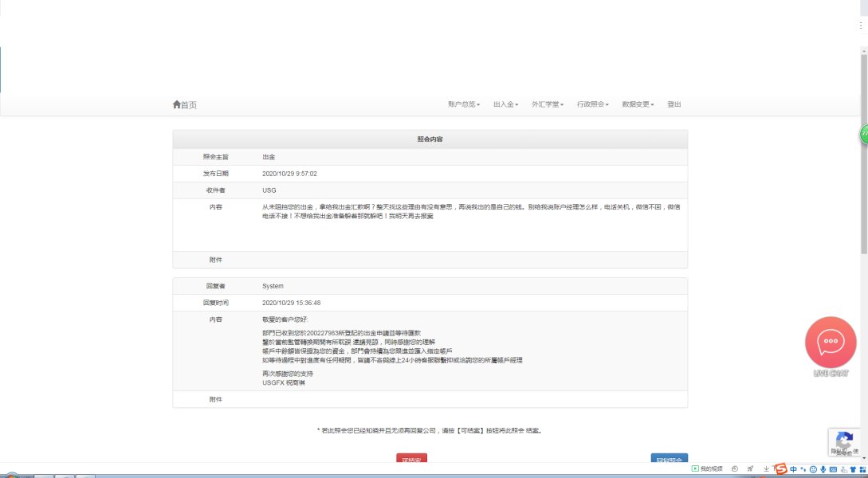Open the red LIVE CHAT bubble

pyautogui.click(x=831, y=342)
